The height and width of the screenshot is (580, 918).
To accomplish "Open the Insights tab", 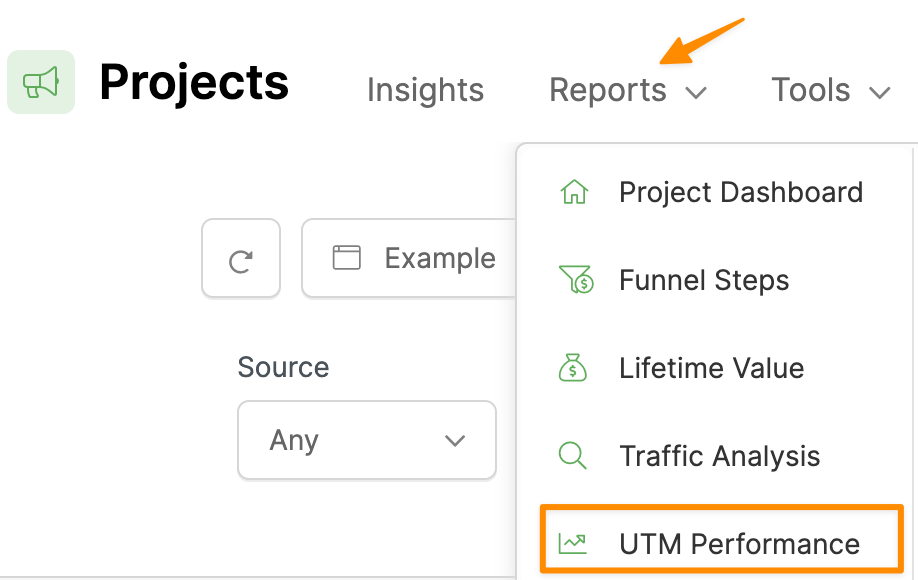I will pos(425,91).
